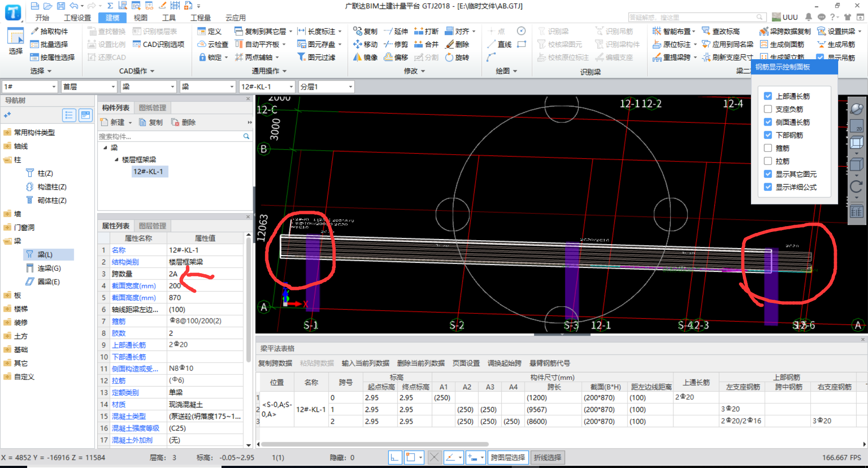This screenshot has height=468, width=868.
Task: Select the 移动 move tool
Action: (365, 44)
